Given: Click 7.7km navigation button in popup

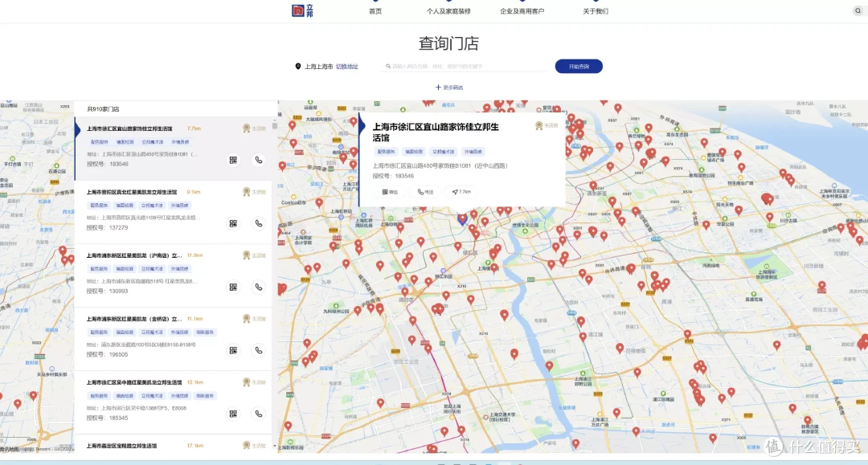Looking at the screenshot, I should pyautogui.click(x=461, y=192).
